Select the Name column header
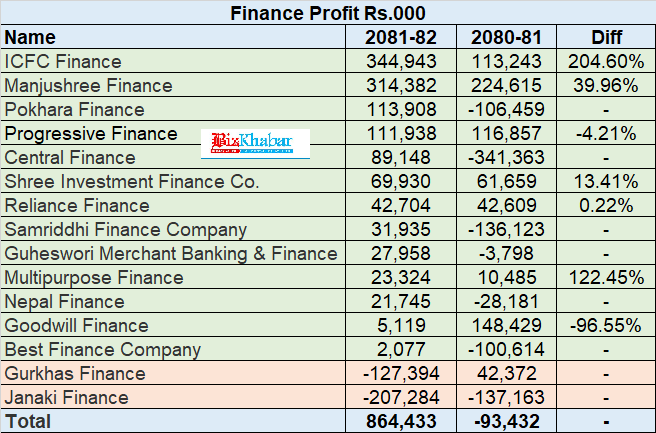 click(x=173, y=37)
